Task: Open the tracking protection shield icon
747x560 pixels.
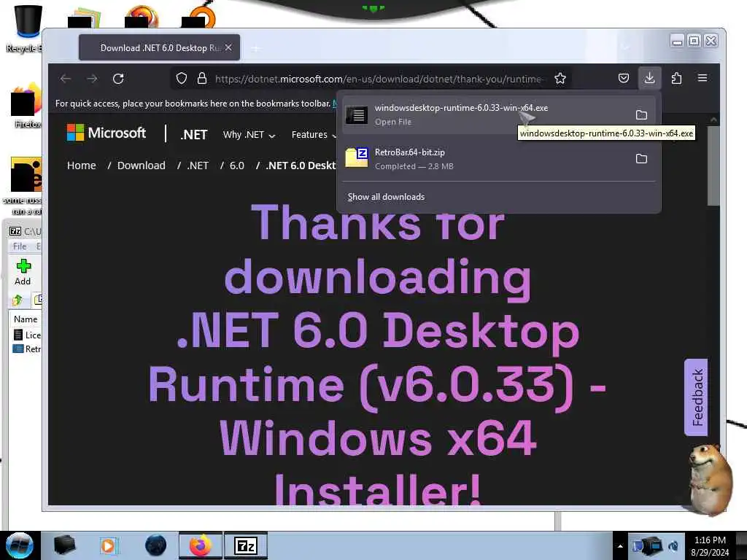Action: [x=182, y=79]
